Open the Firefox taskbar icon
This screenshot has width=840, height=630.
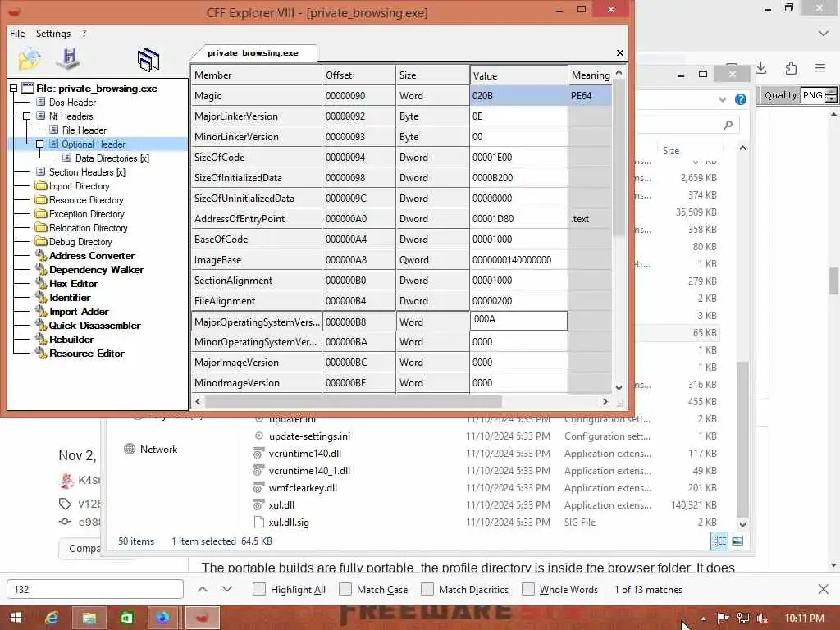162,618
